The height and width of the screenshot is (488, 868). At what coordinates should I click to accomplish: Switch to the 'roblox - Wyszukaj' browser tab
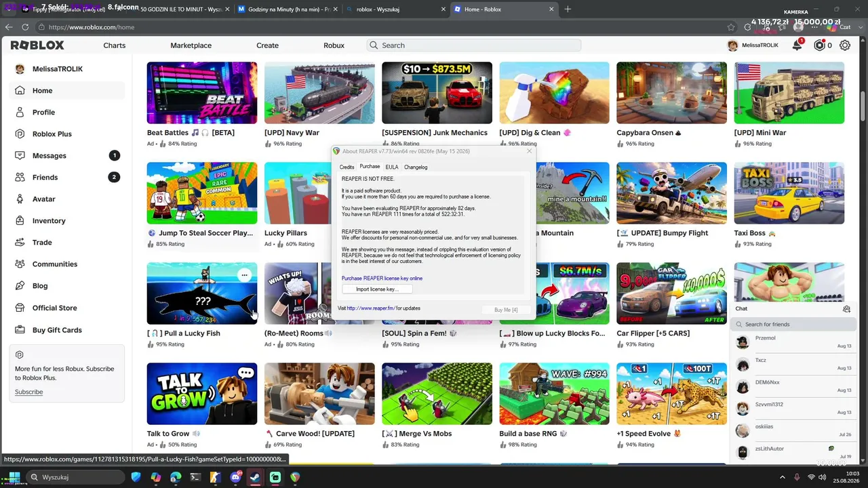click(397, 9)
